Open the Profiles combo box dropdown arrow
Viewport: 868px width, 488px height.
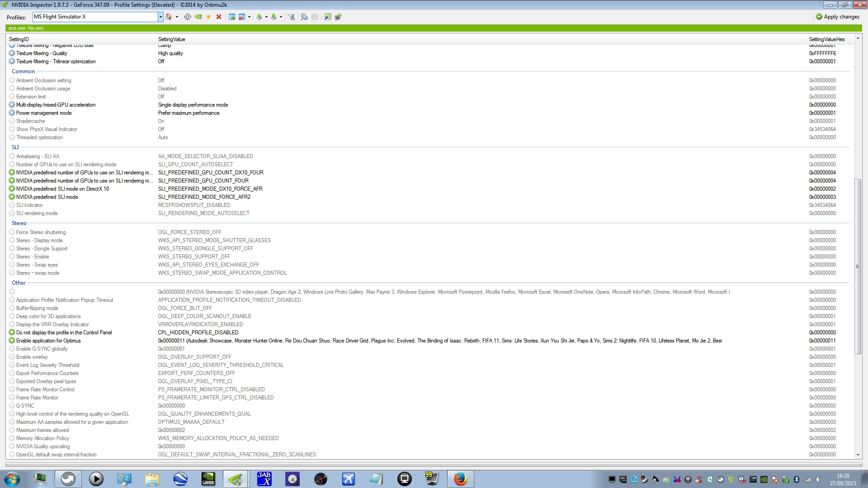pyautogui.click(x=160, y=17)
